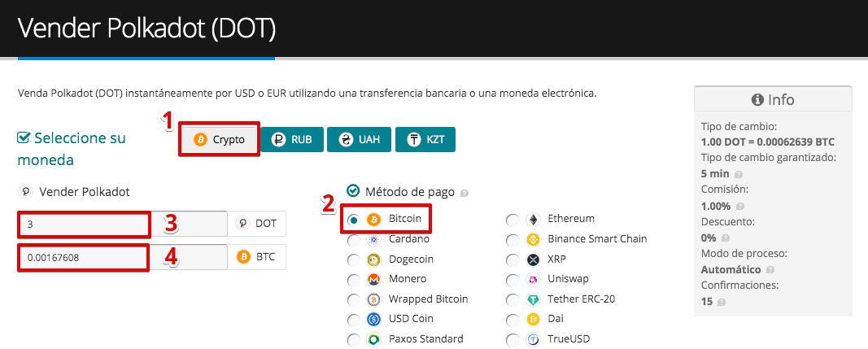Select the Wrapped Bitcoin radio button
This screenshot has height=349, width=868.
click(353, 300)
